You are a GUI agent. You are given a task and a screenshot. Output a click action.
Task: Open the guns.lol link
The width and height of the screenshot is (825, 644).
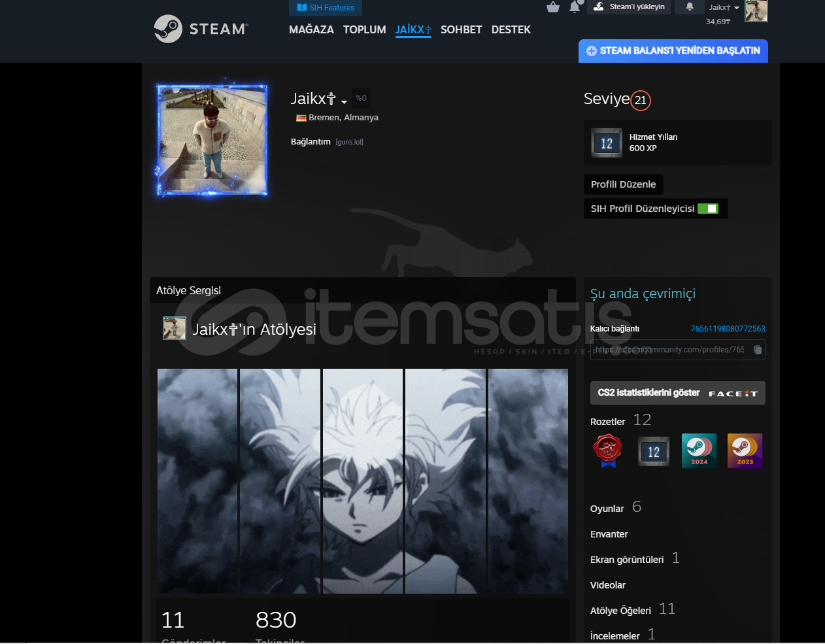point(350,142)
